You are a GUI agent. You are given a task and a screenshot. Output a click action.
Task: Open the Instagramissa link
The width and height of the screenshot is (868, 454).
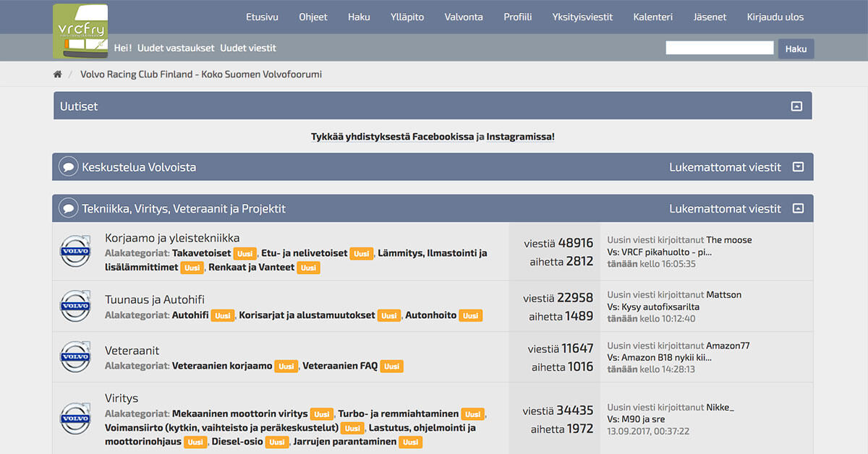(520, 136)
